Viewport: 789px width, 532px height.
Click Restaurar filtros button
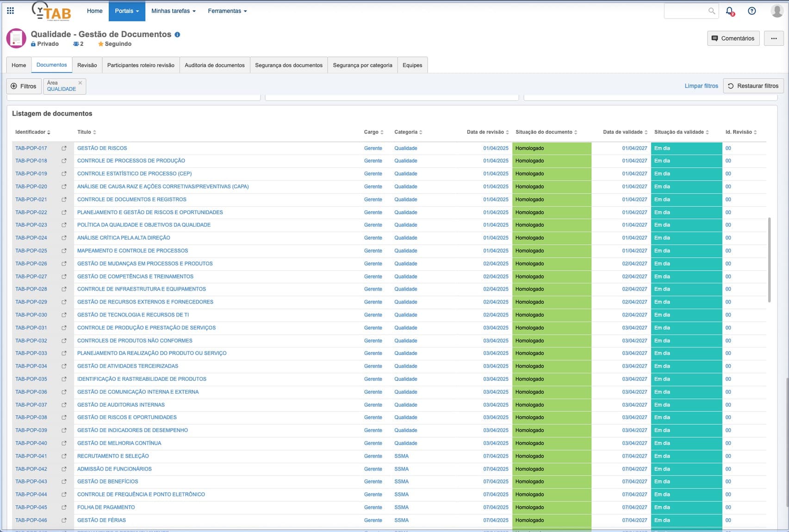(753, 86)
